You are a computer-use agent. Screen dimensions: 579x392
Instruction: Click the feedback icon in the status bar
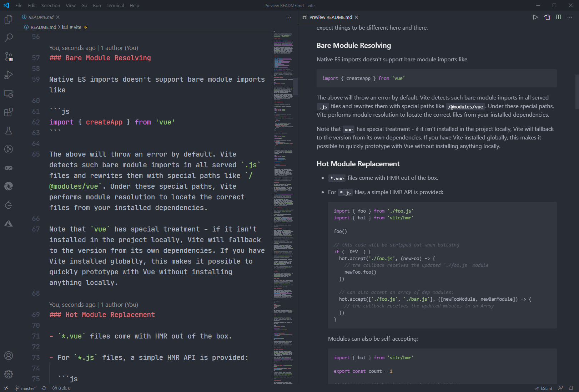pyautogui.click(x=561, y=388)
